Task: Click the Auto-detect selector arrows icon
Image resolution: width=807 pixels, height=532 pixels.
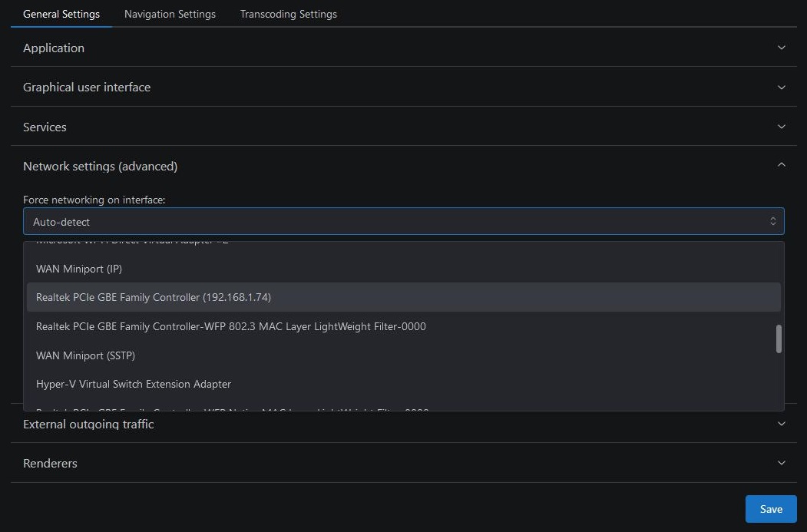Action: (x=772, y=221)
